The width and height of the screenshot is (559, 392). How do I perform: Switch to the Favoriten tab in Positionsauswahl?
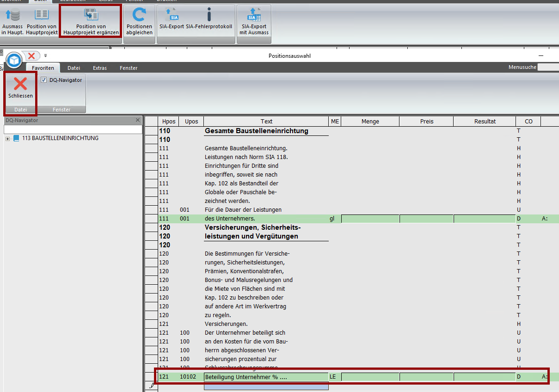point(43,68)
